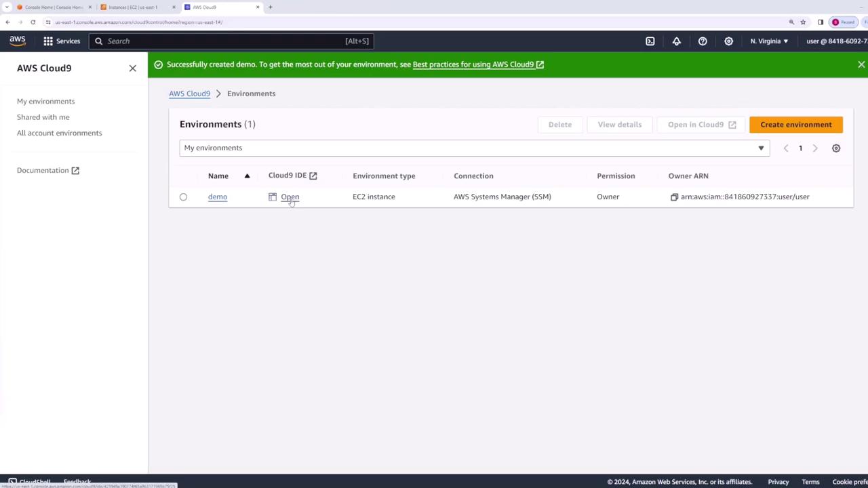This screenshot has width=868, height=488.
Task: Open the user account menu
Action: point(837,41)
